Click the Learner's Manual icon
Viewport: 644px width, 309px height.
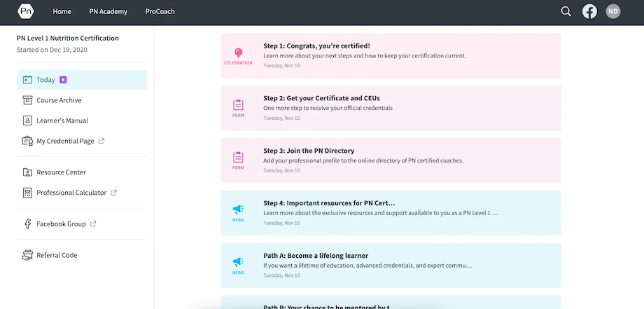click(x=27, y=121)
